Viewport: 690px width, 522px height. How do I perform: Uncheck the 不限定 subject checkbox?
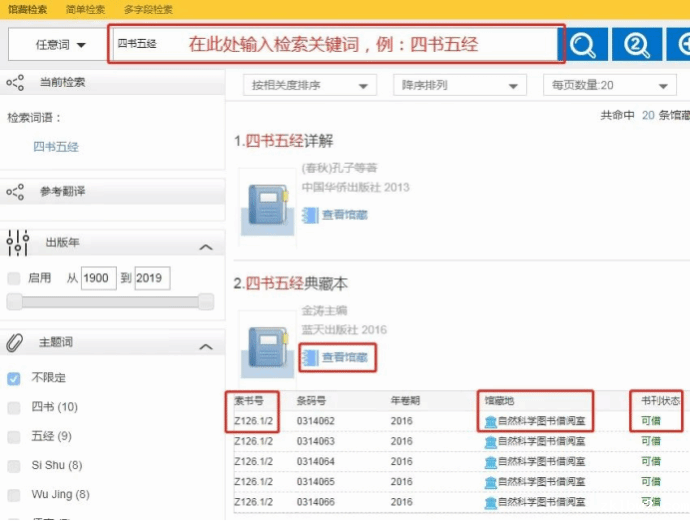click(x=14, y=378)
